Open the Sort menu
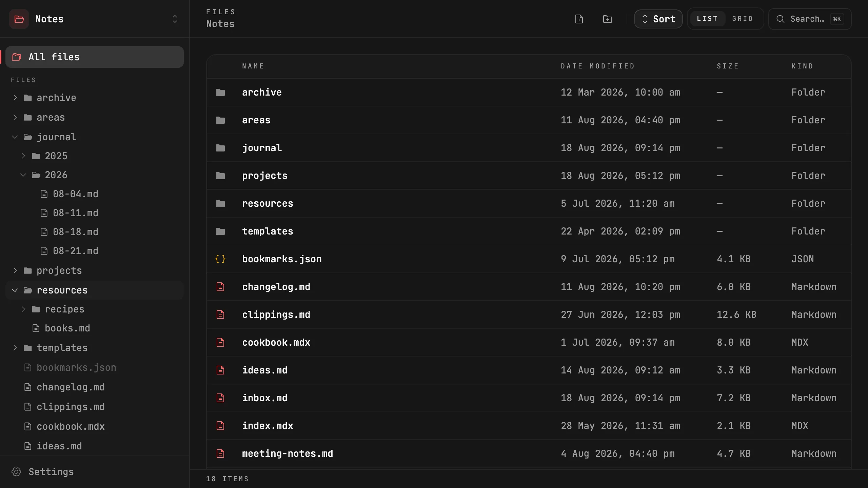The height and width of the screenshot is (488, 868). (658, 19)
